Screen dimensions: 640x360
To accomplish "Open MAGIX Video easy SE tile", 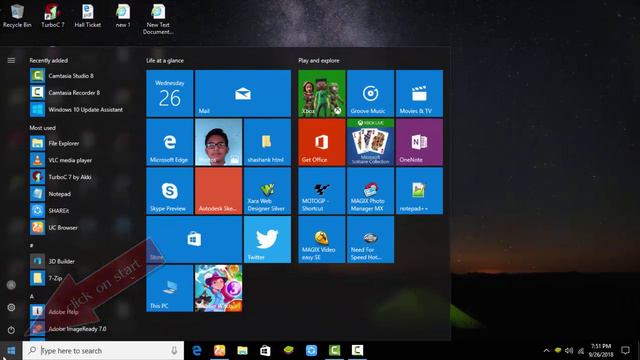I will 322,240.
